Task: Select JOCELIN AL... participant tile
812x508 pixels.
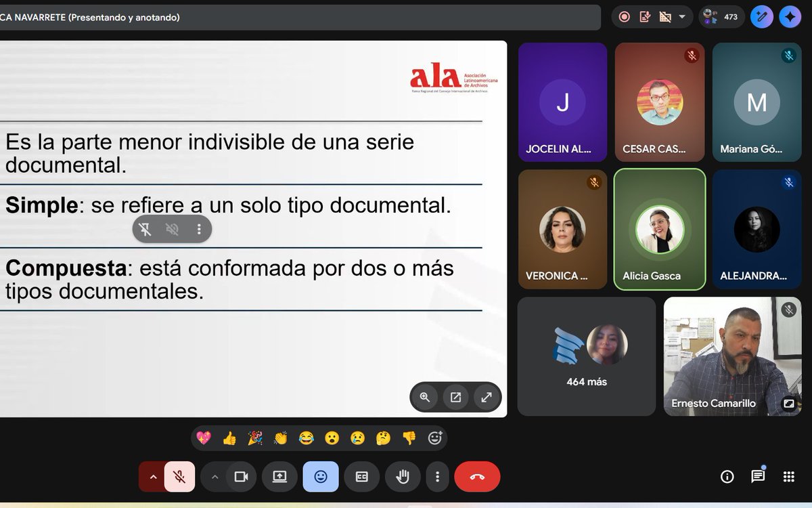Action: [x=562, y=102]
